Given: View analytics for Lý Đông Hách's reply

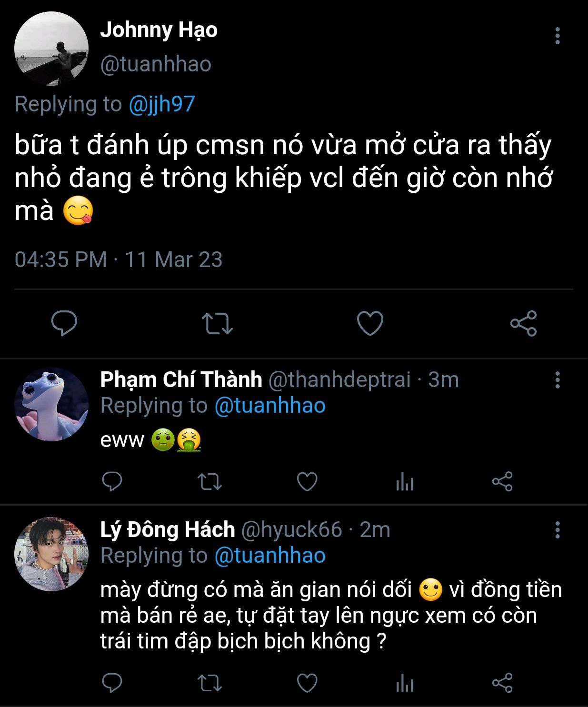Looking at the screenshot, I should tap(405, 683).
